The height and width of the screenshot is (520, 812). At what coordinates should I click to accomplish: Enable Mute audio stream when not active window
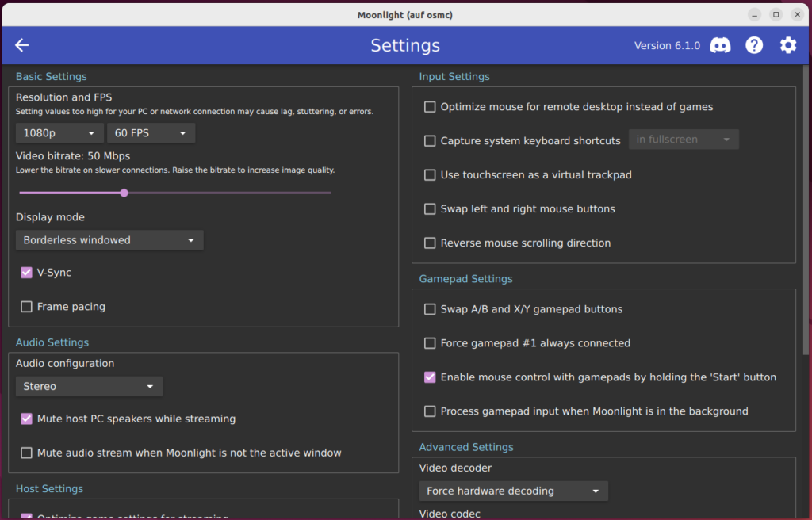click(x=26, y=453)
